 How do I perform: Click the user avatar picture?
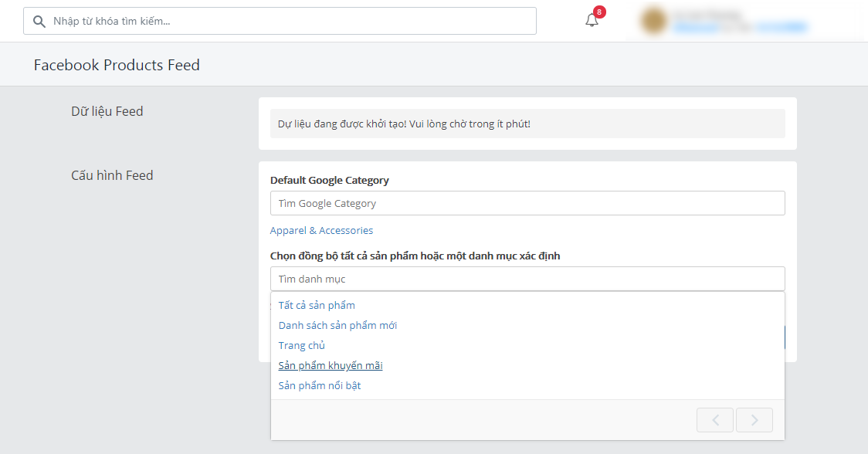pyautogui.click(x=653, y=21)
